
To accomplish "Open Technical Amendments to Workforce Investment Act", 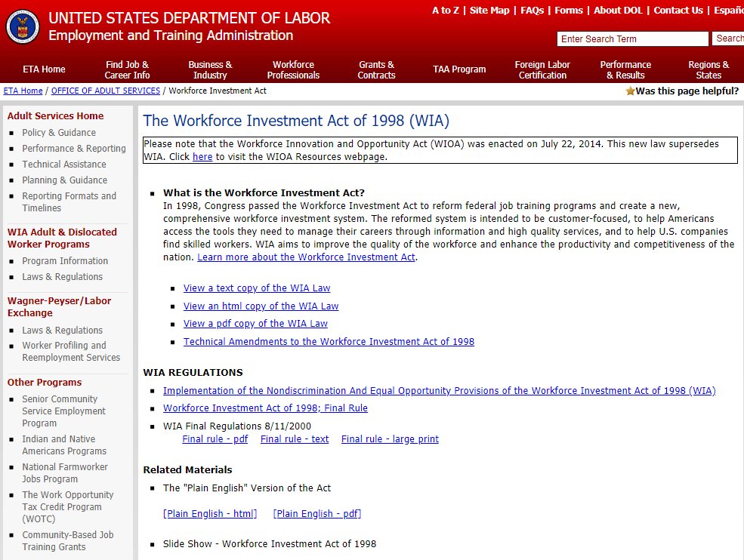I will pos(329,342).
